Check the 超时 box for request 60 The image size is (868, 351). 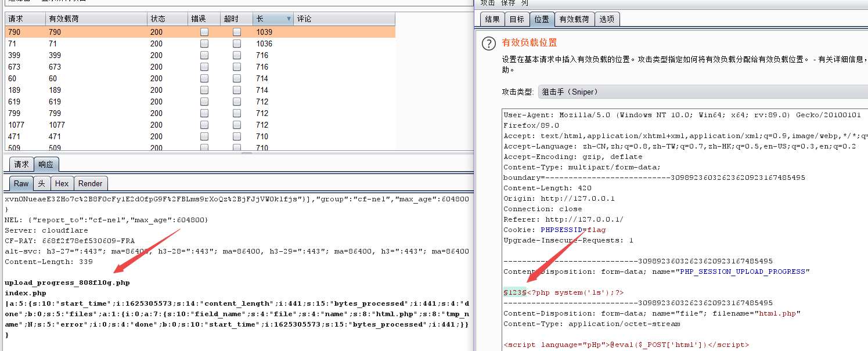pos(237,78)
